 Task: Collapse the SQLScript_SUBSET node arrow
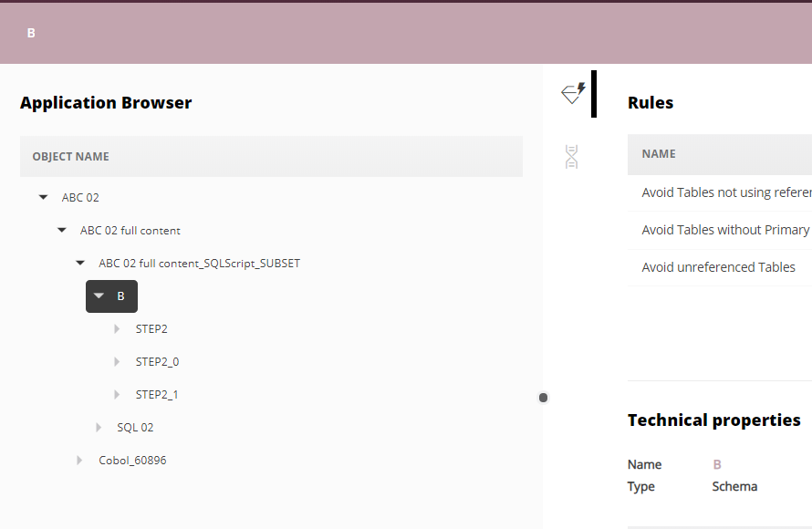(x=80, y=264)
